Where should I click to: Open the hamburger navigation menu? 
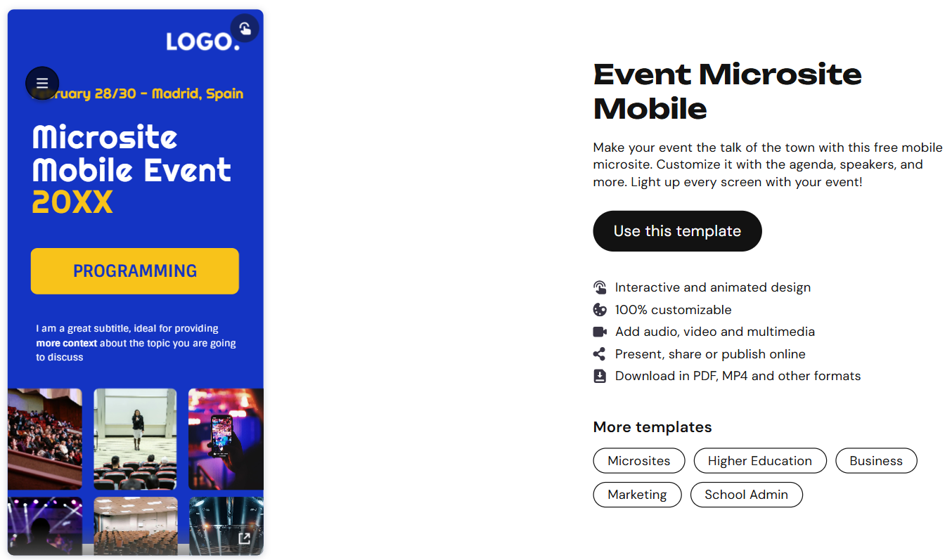pos(42,82)
